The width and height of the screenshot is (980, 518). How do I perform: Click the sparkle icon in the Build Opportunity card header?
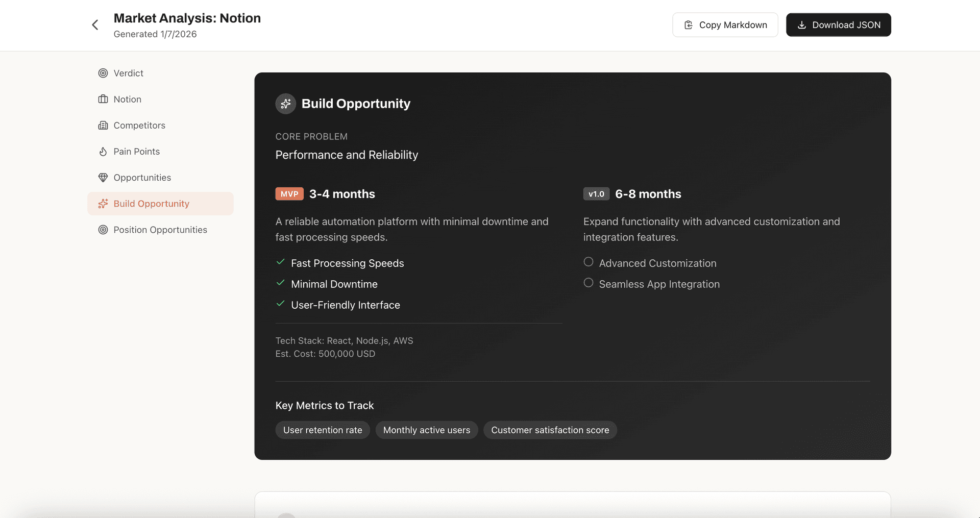[286, 104]
